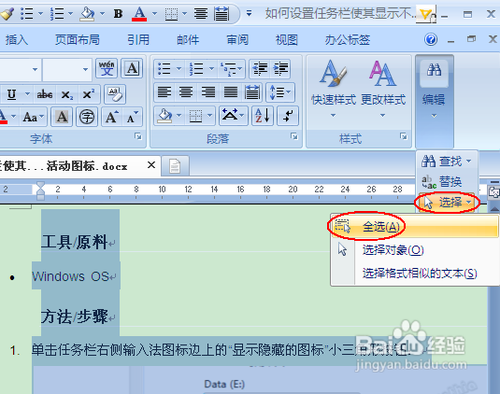Click 更改样式 button
Screen dimensions: 500x394
coord(383,88)
